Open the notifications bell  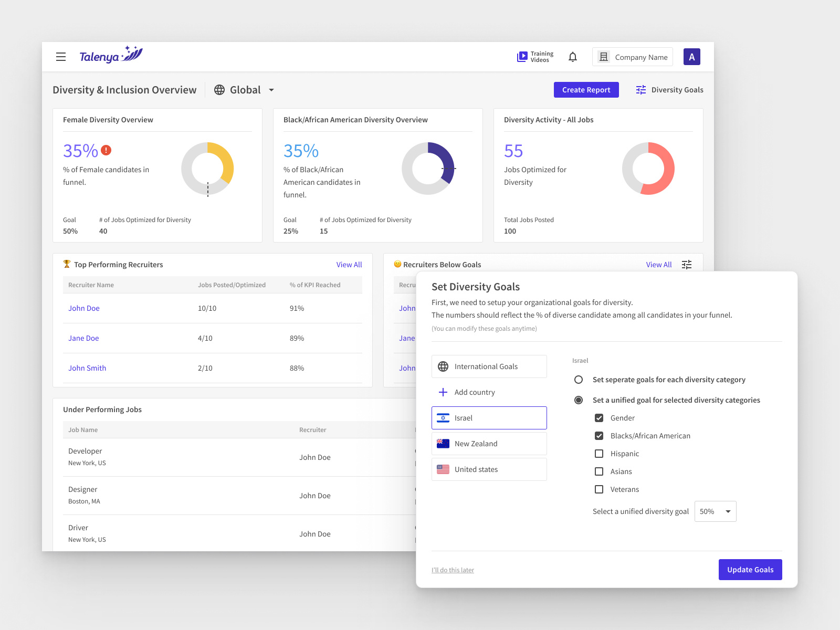click(573, 56)
